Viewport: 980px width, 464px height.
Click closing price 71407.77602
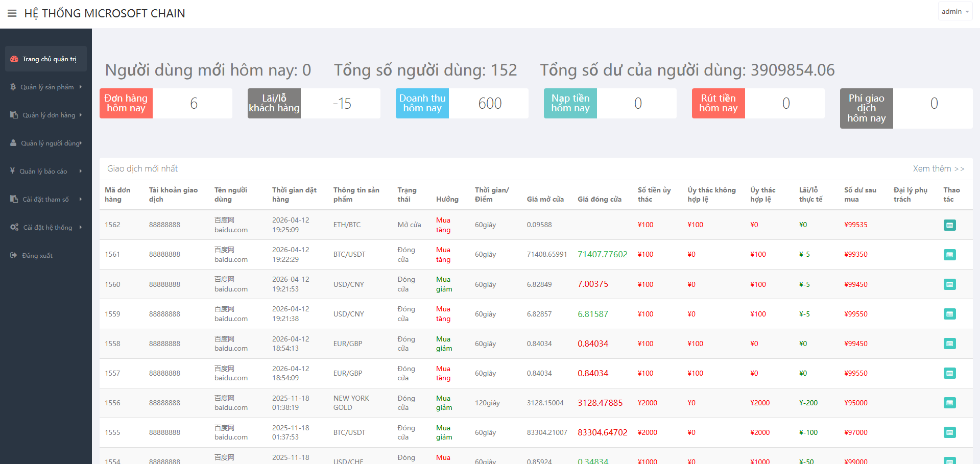(x=603, y=254)
